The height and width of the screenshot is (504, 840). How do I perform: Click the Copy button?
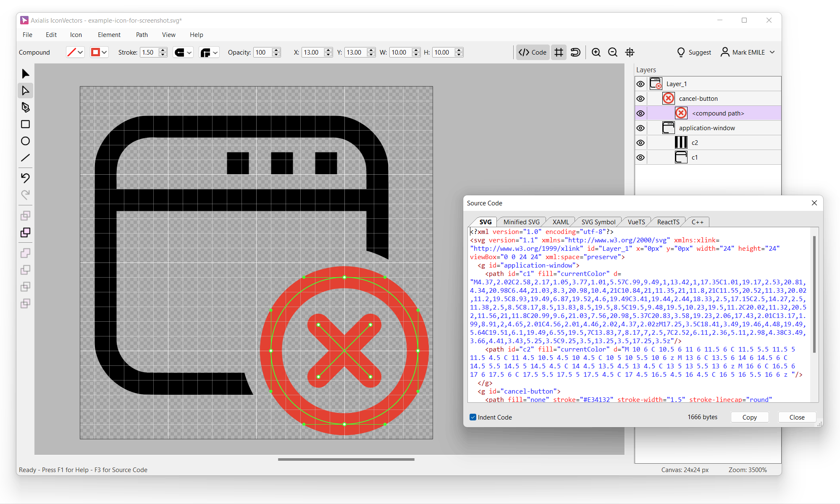click(x=749, y=417)
